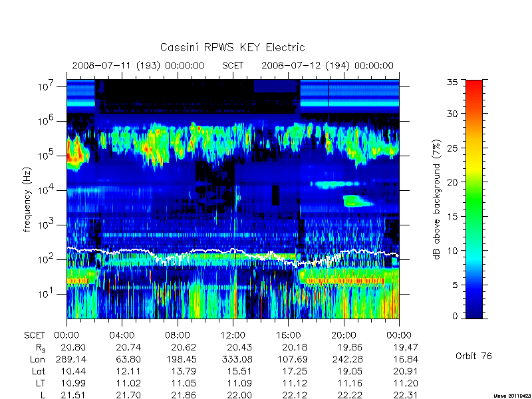Select the LT value 11.16
Viewport: 532px width, 399px height.
[350, 384]
